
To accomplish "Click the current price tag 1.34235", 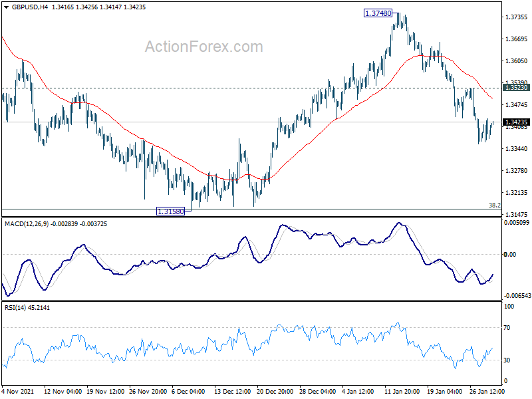I will [517, 122].
